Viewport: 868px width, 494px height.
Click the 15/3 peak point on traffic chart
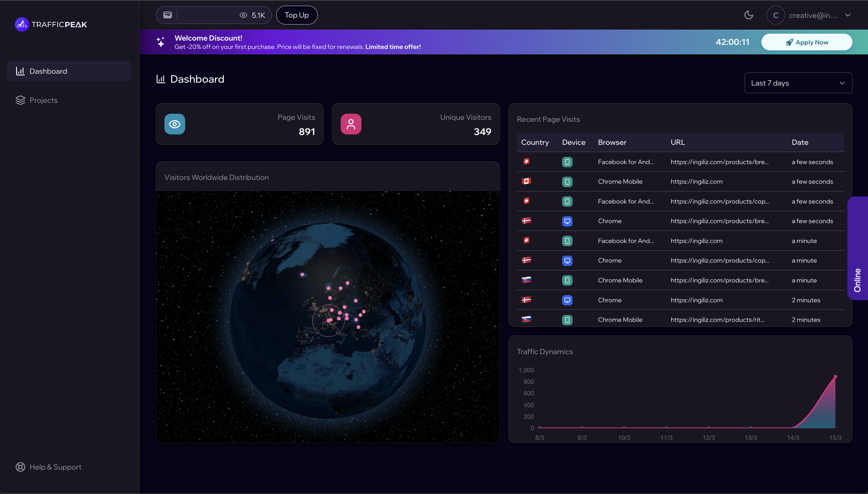pos(835,377)
